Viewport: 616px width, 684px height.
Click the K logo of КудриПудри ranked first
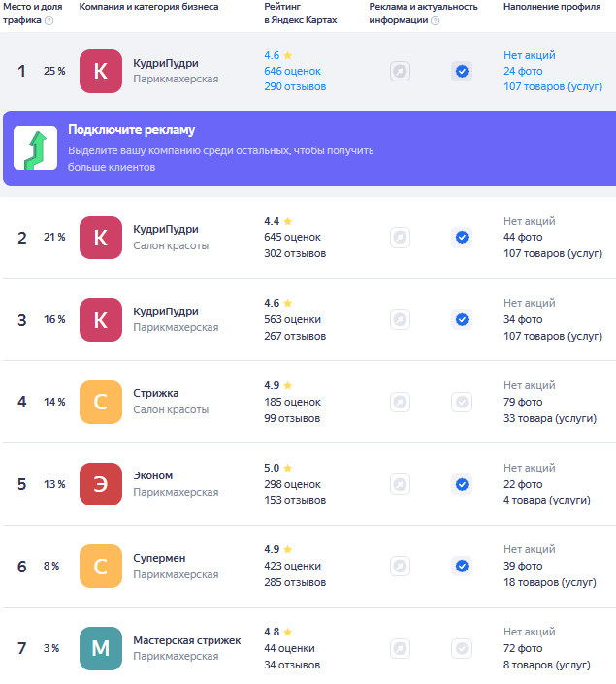pos(101,71)
